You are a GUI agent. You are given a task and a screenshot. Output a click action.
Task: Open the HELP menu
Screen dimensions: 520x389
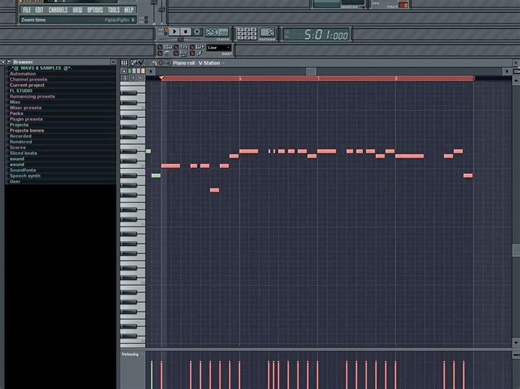(x=129, y=10)
